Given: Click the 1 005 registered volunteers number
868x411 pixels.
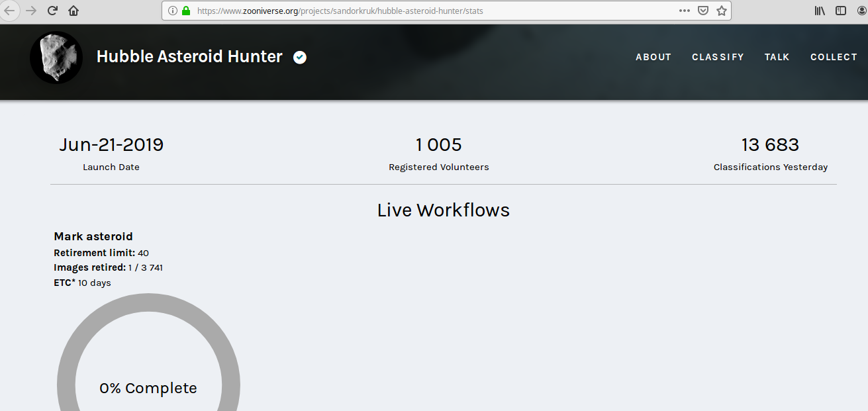Looking at the screenshot, I should [439, 145].
